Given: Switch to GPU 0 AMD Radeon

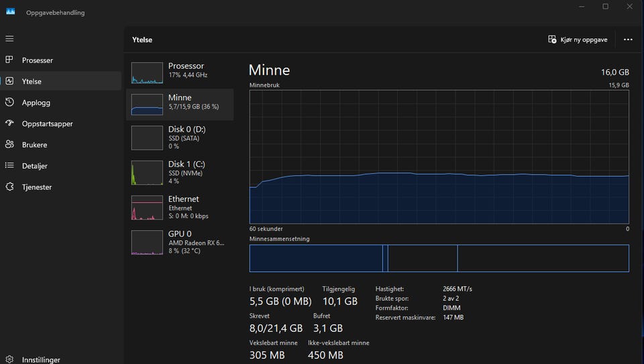Looking at the screenshot, I should pyautogui.click(x=180, y=242).
